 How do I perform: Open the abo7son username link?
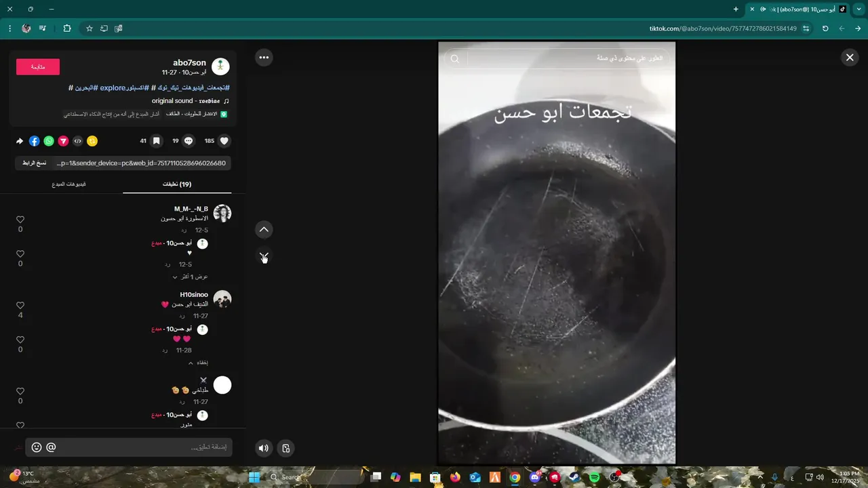[189, 63]
